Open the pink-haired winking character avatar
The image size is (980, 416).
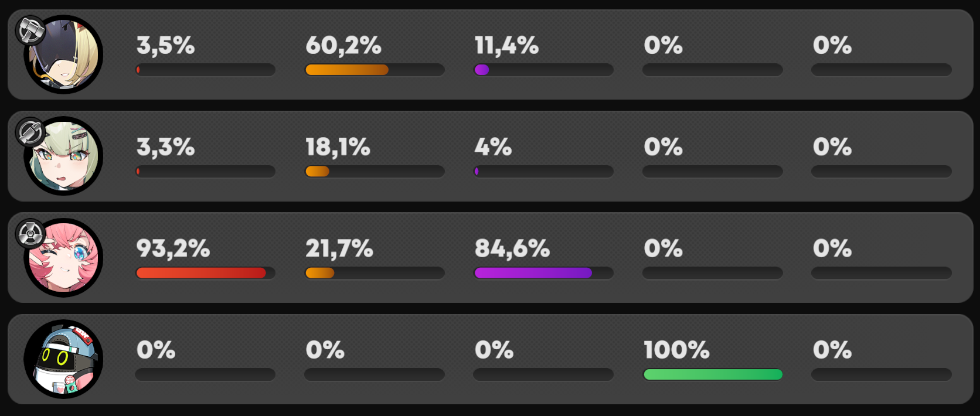tap(63, 258)
